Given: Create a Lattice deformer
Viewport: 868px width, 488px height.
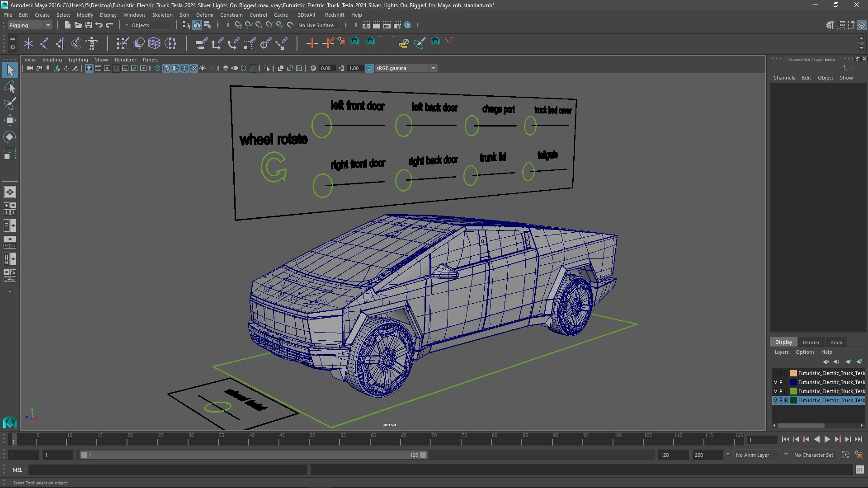Looking at the screenshot, I should click(154, 43).
